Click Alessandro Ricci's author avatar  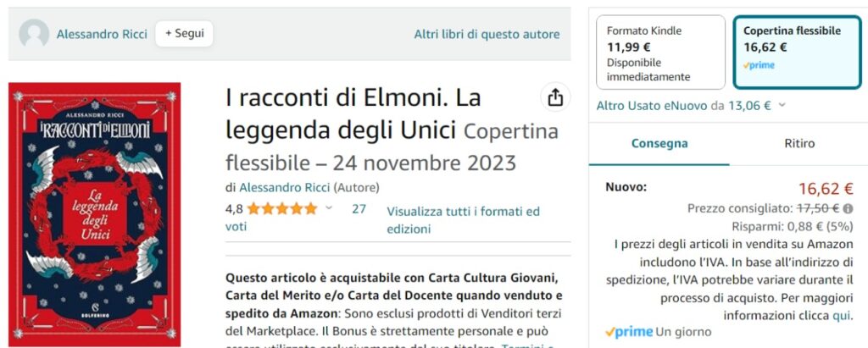[x=34, y=34]
